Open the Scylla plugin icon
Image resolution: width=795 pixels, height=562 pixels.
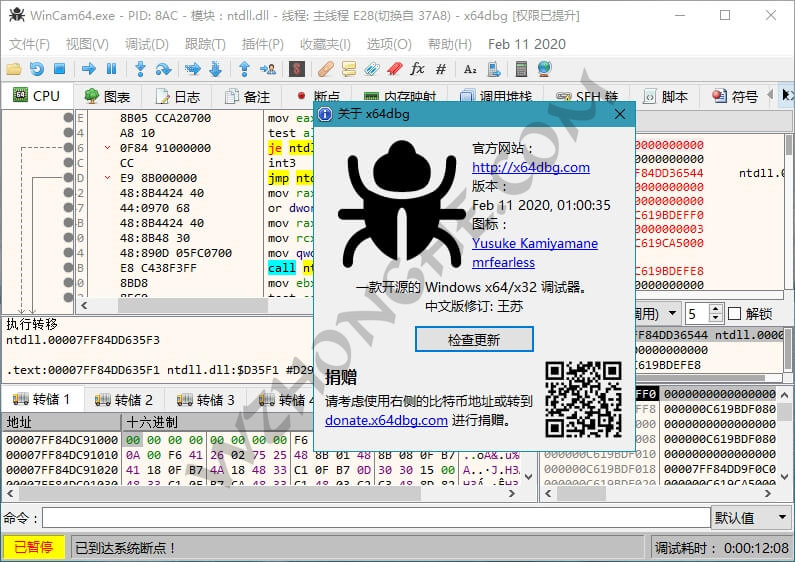coord(297,68)
